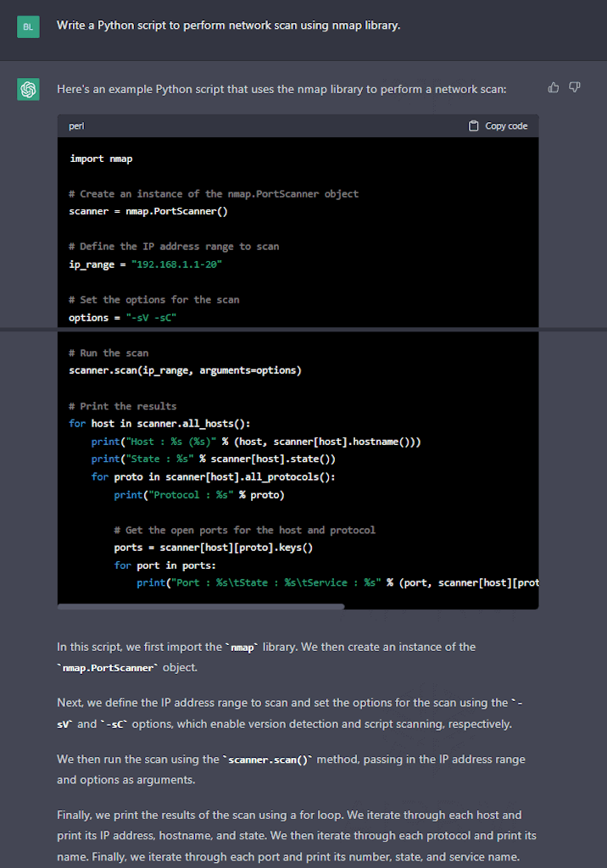Click the ip_range string "192.168.1.1-20"
The height and width of the screenshot is (868, 607).
coord(176,264)
